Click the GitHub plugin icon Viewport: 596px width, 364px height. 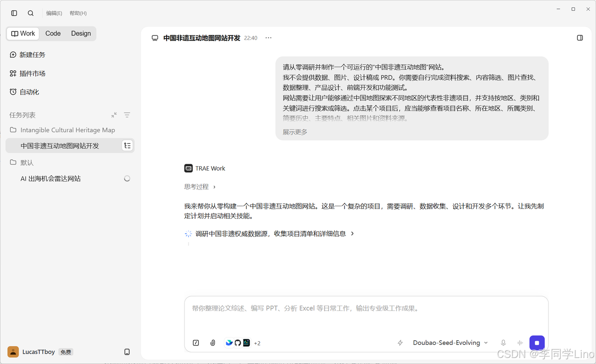(x=237, y=343)
